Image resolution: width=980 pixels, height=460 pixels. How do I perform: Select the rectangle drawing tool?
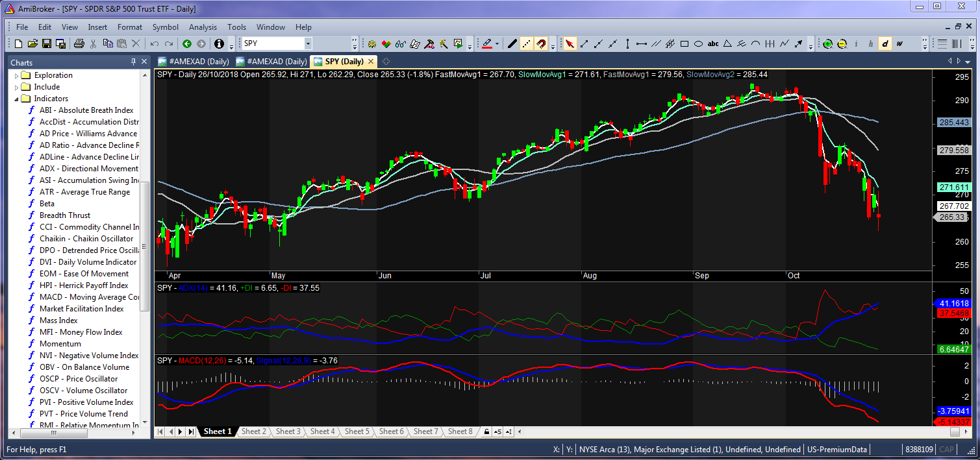click(685, 44)
